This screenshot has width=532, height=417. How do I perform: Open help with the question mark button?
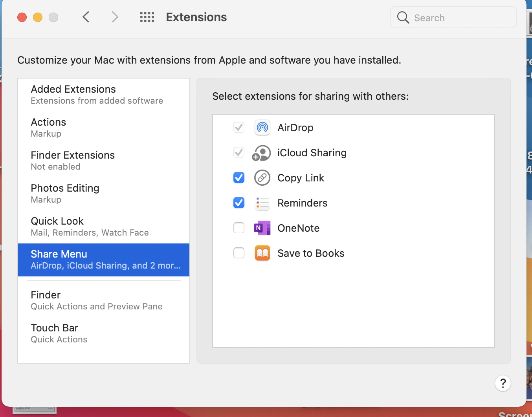click(x=503, y=383)
